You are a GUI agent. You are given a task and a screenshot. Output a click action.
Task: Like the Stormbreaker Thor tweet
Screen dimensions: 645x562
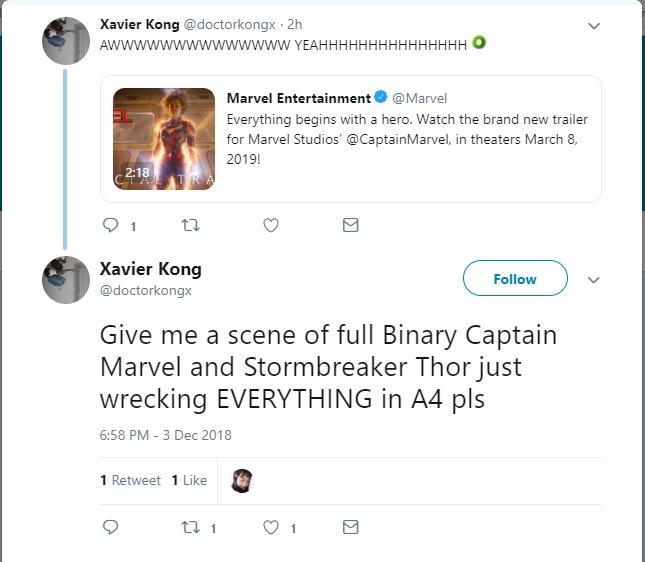(270, 527)
